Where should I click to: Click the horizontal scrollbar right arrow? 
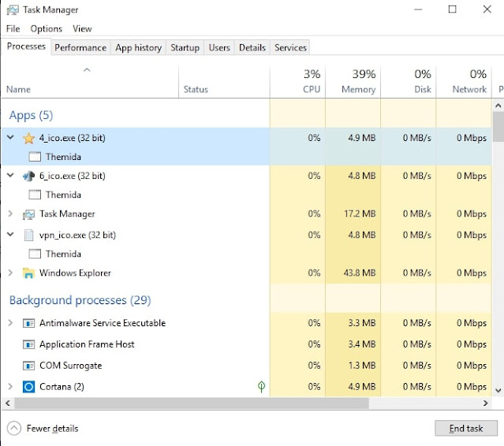click(485, 403)
